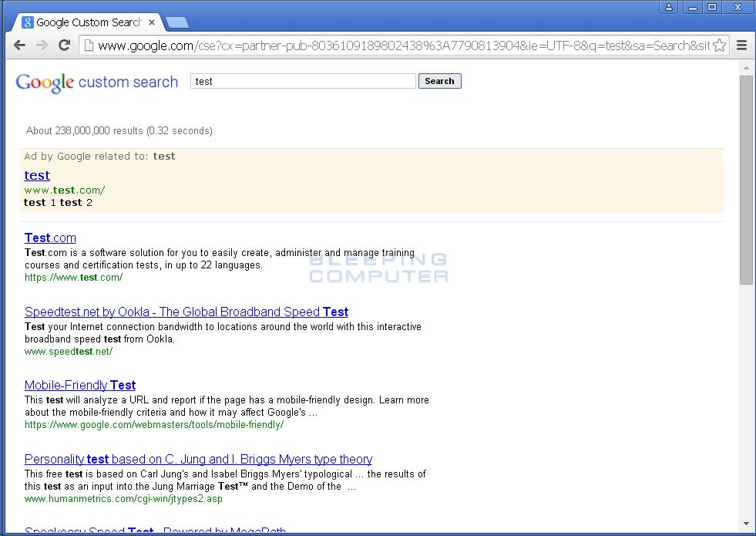Open the Mobile-Friendly Test result
Viewport: 756px width, 536px height.
(80, 385)
